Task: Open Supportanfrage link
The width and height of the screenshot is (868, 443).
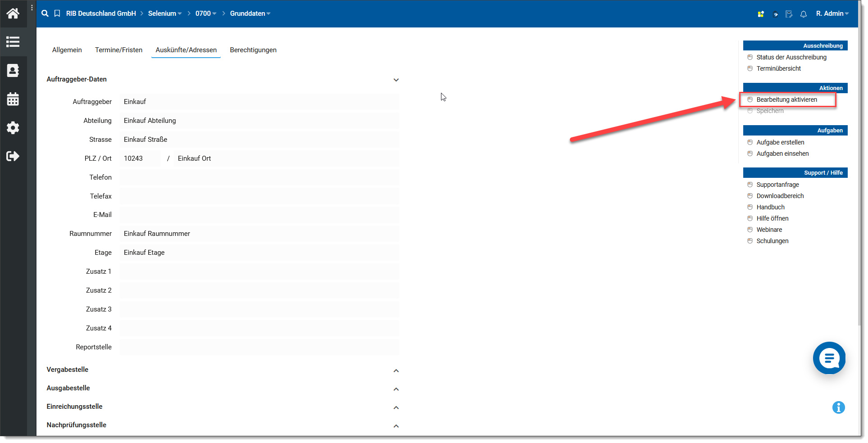Action: coord(777,185)
